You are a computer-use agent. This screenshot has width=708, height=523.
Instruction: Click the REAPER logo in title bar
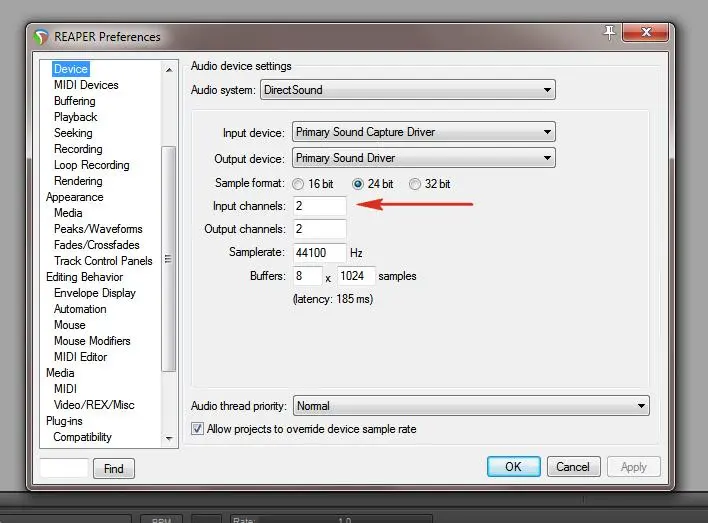tap(41, 37)
